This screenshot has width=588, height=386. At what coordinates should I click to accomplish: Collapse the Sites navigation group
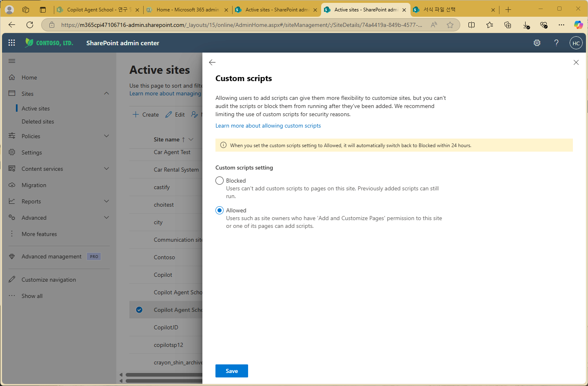point(107,93)
